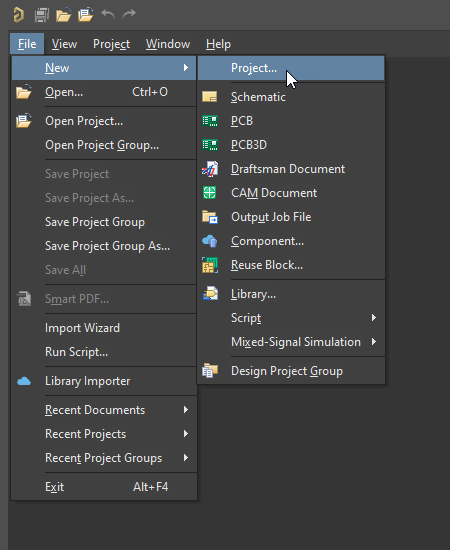Click the Open Project toolbar icon
The image size is (450, 550).
pyautogui.click(x=86, y=15)
